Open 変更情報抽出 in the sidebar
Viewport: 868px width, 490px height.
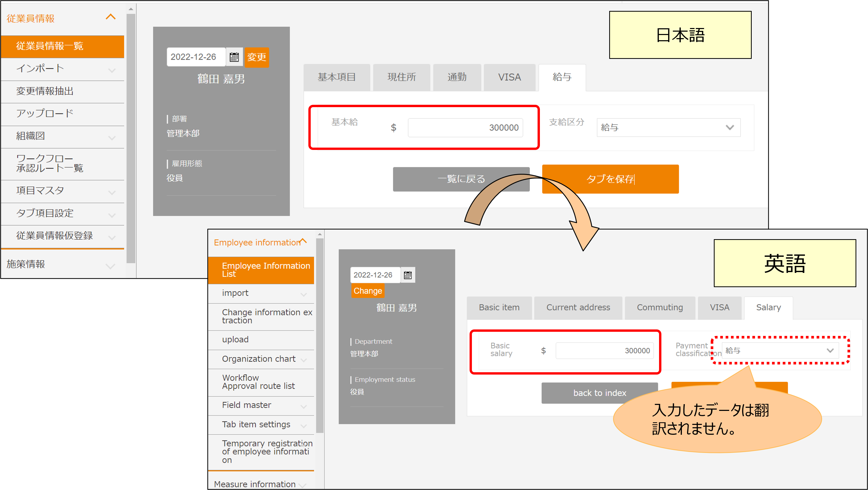pos(45,91)
